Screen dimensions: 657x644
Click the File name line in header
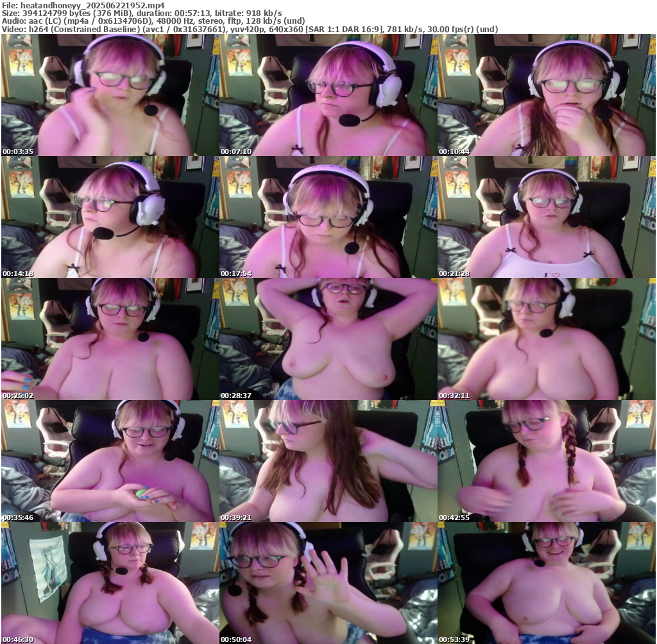click(83, 4)
